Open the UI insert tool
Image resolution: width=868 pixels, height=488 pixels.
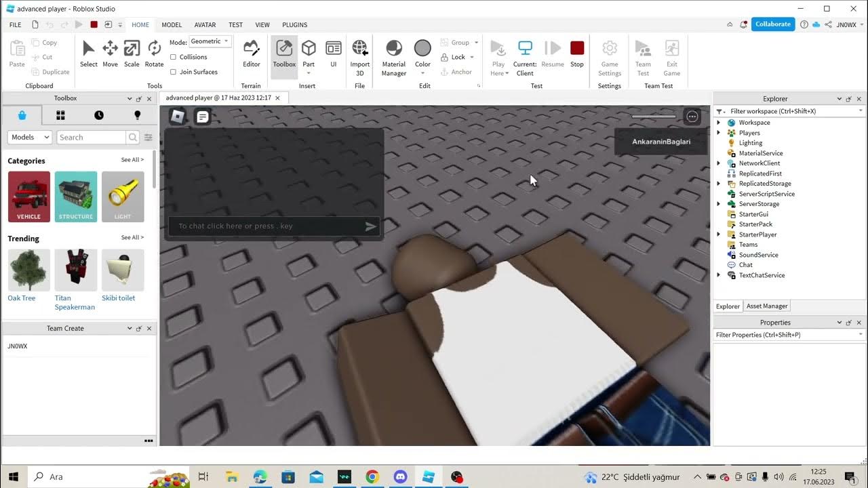(x=334, y=54)
